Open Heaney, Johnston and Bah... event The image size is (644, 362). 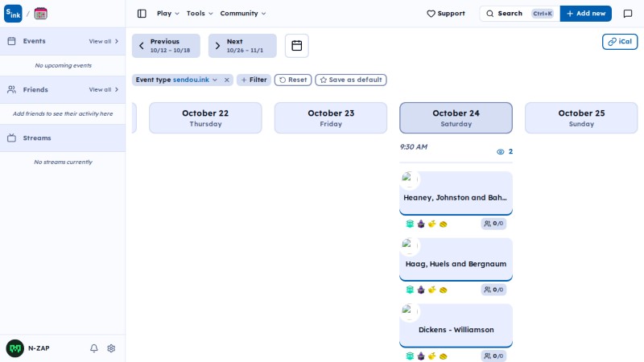456,193
